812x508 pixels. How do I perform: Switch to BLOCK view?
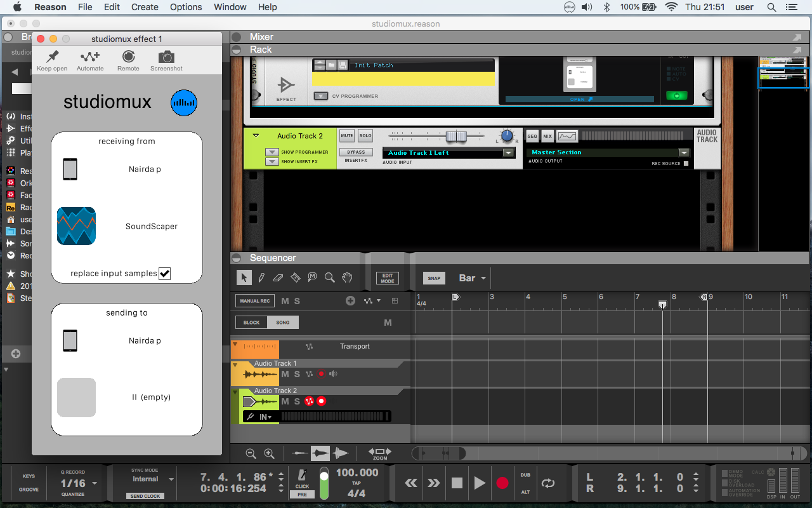(x=251, y=323)
